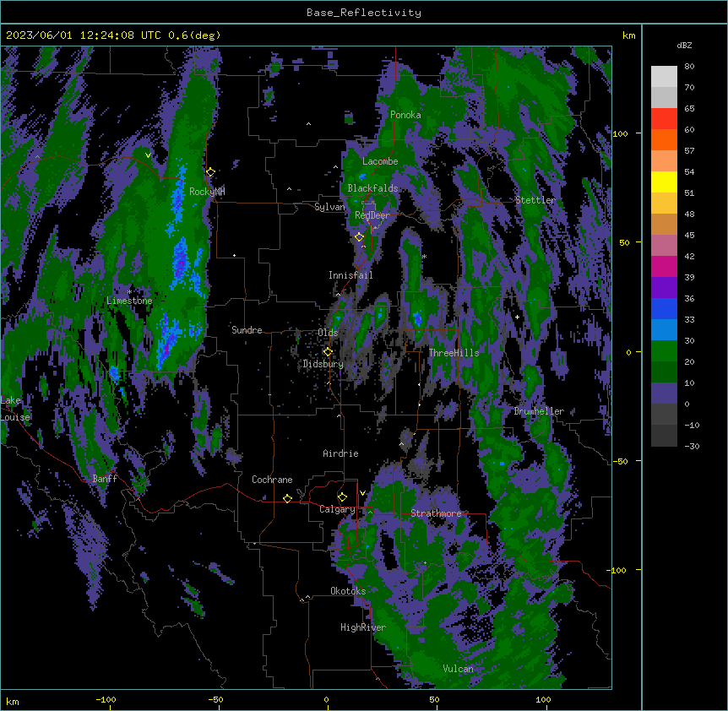Click the Stettler city label
Screen dimensions: 728x711
pos(535,200)
